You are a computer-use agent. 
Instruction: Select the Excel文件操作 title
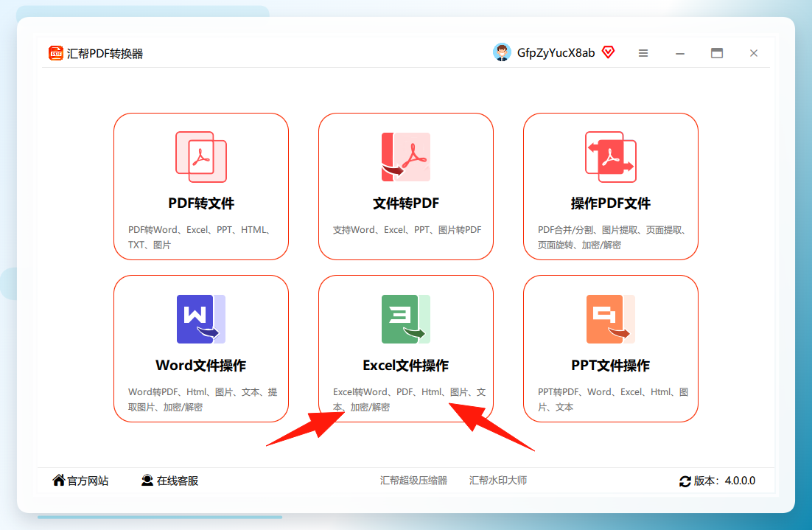click(406, 365)
